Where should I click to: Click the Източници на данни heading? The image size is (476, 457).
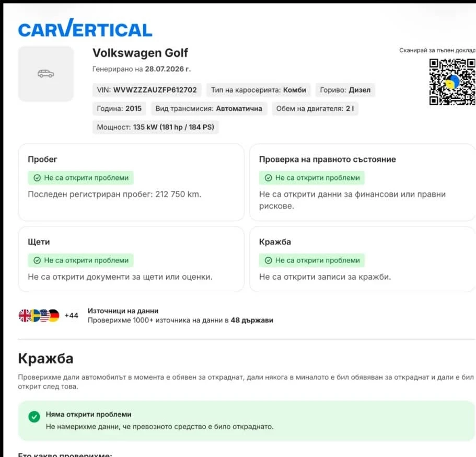[123, 311]
